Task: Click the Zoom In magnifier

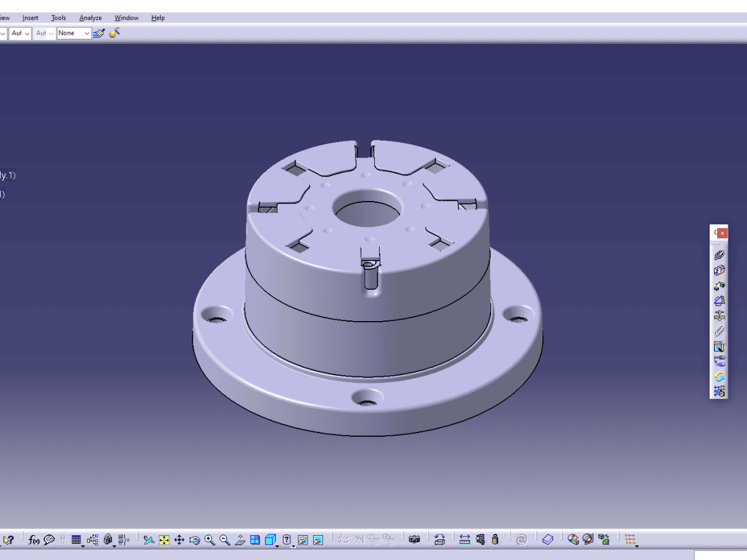Action: pos(210,540)
